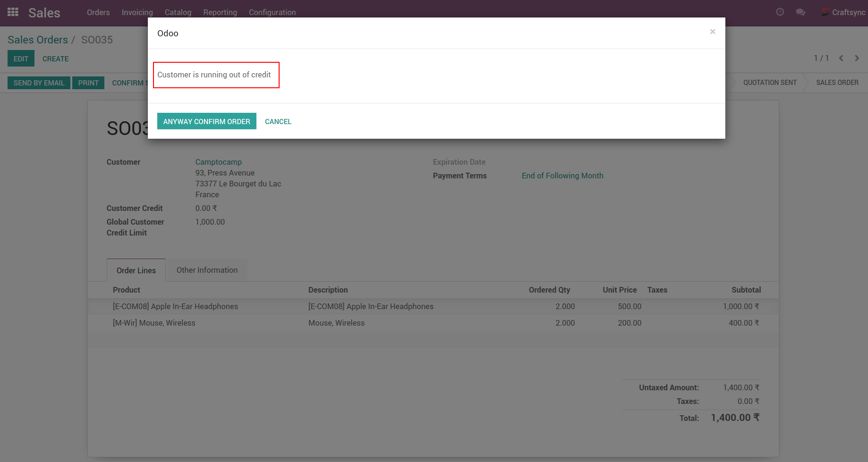Select the Order Lines tab
868x462 pixels.
(136, 270)
